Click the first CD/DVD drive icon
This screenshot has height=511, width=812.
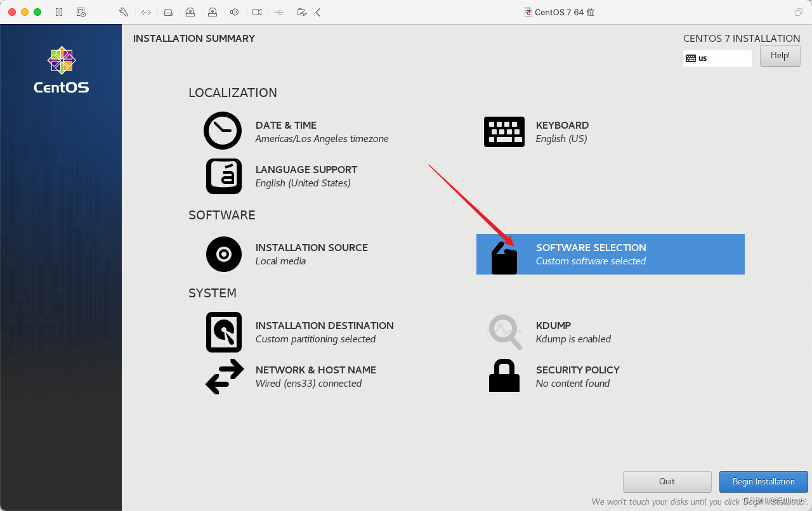point(190,12)
